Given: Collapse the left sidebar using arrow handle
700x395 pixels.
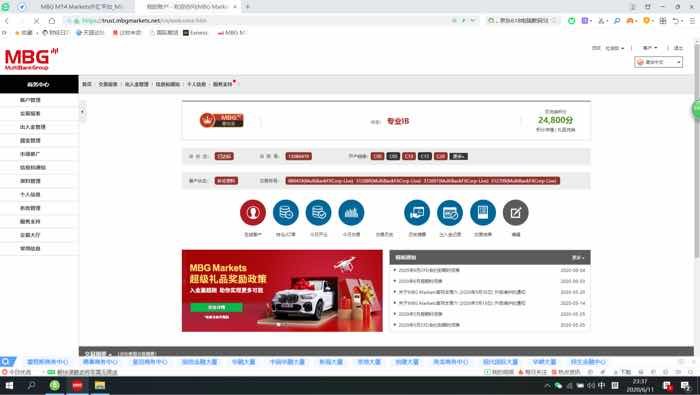Looking at the screenshot, I should (x=82, y=112).
